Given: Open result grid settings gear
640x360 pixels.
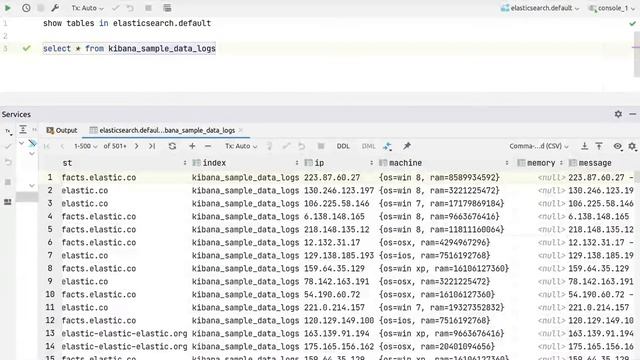Looking at the screenshot, I should coord(632,146).
